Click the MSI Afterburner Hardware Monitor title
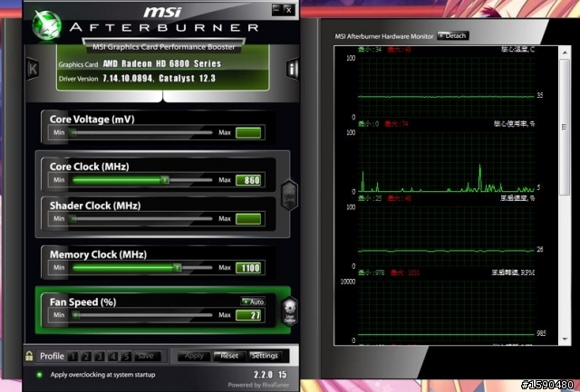580x392 pixels. pyautogui.click(x=384, y=36)
